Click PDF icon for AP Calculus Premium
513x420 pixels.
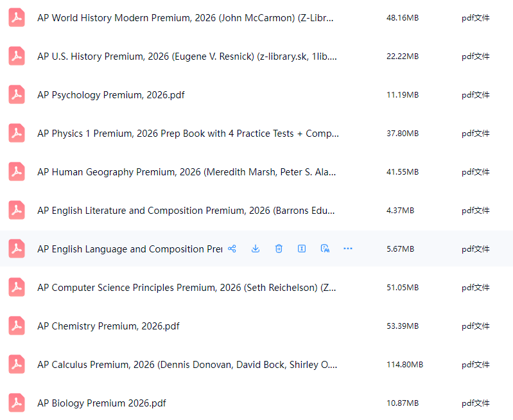(x=17, y=364)
